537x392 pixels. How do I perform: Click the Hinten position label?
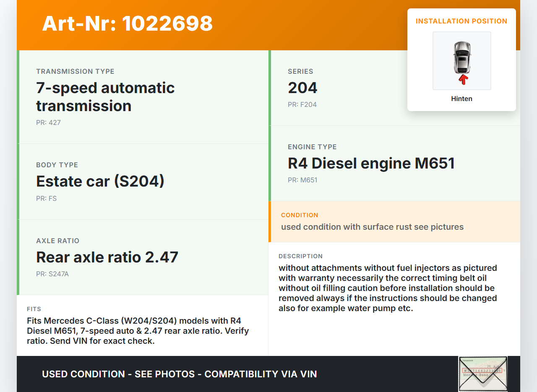pos(461,99)
